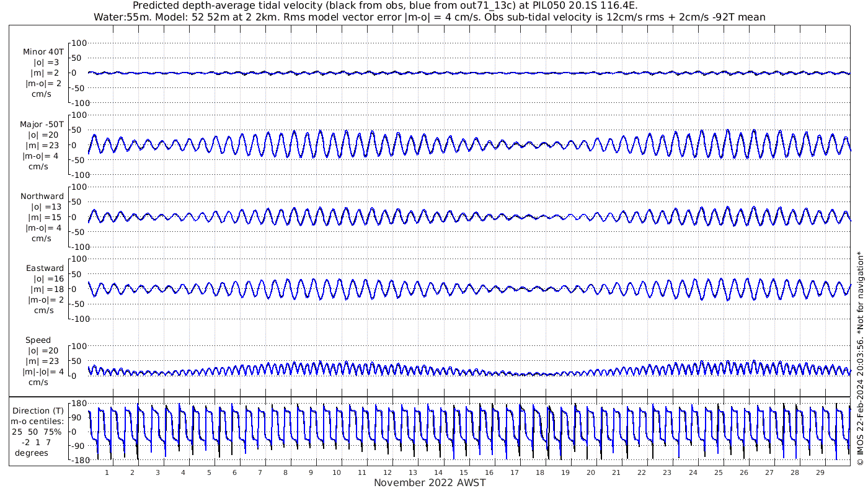Click "|o| =20" under Major -50T
Viewport: 868px width, 496px height.
[x=43, y=135]
